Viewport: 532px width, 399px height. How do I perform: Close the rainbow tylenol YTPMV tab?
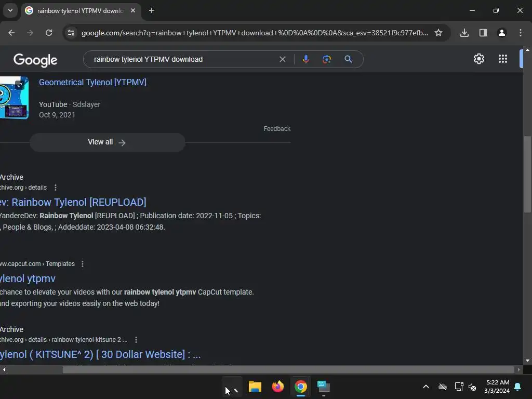(x=133, y=10)
